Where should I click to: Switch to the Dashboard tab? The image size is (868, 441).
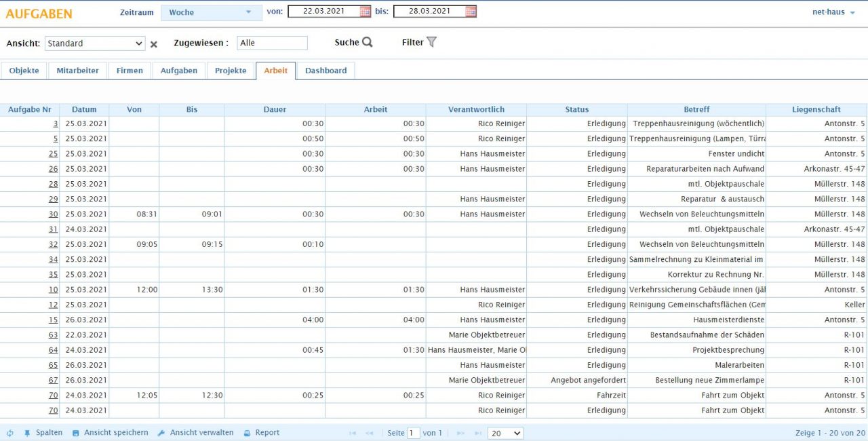click(326, 70)
